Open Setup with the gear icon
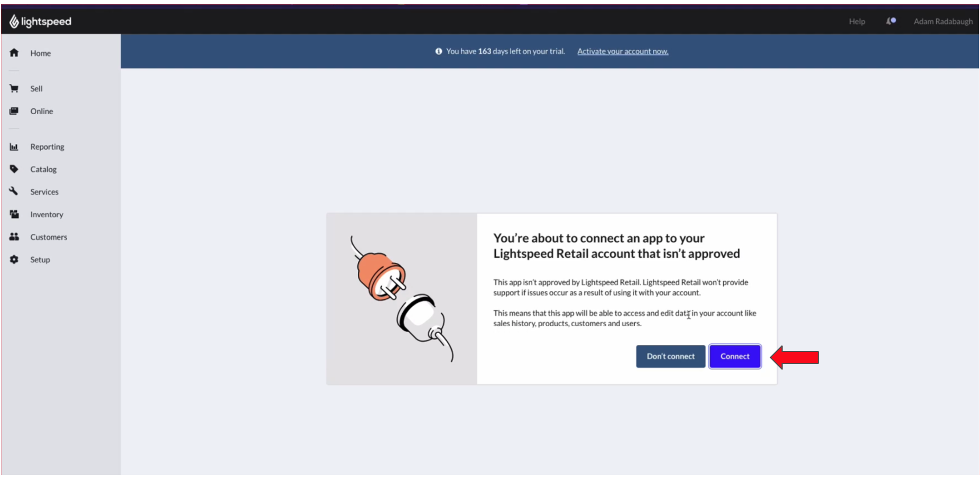The width and height of the screenshot is (980, 477). [x=14, y=260]
